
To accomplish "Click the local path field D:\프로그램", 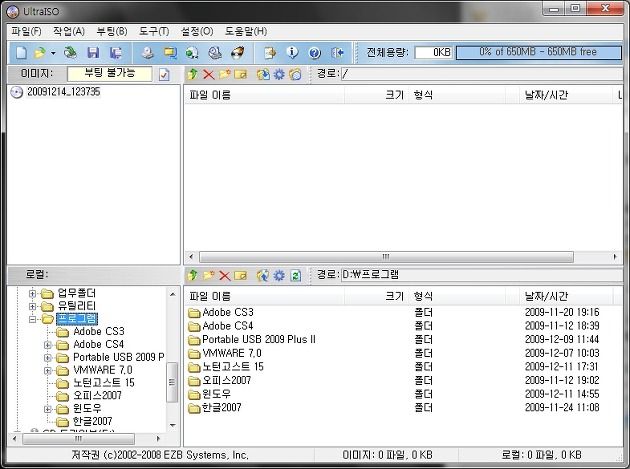I will point(481,275).
